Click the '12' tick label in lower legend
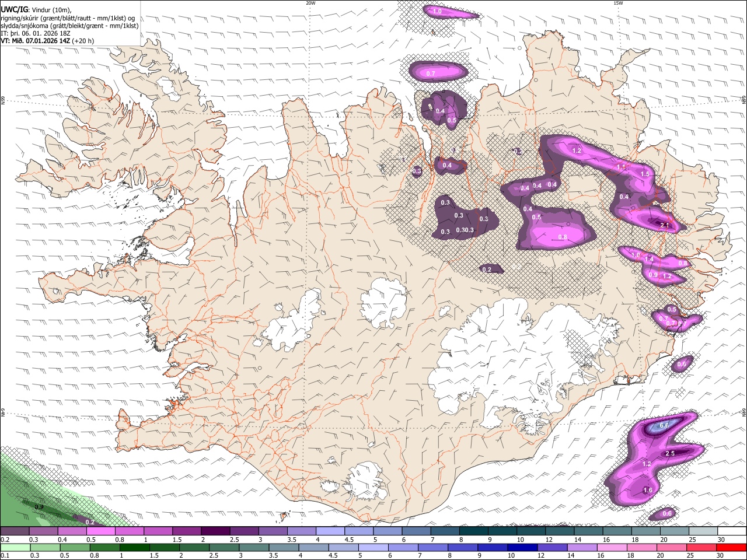The image size is (747, 560). [x=541, y=555]
